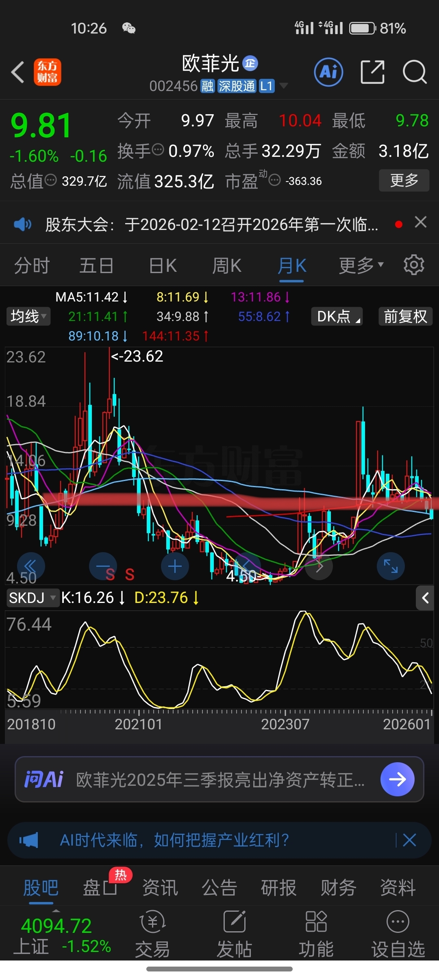
Task: Open the round Ai assistant icon
Action: pyautogui.click(x=328, y=72)
